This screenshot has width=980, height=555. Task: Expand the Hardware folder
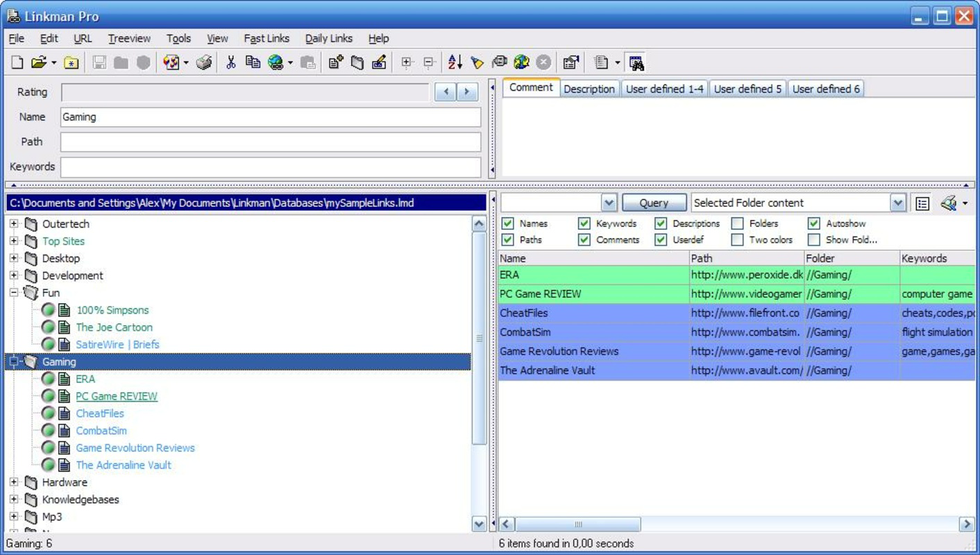(x=14, y=482)
